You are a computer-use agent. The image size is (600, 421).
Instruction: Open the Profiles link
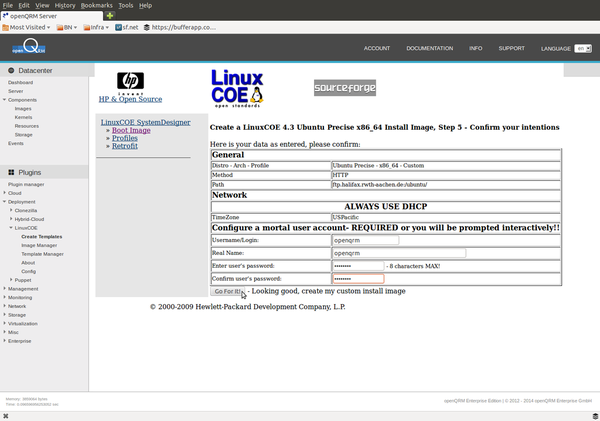pos(125,138)
